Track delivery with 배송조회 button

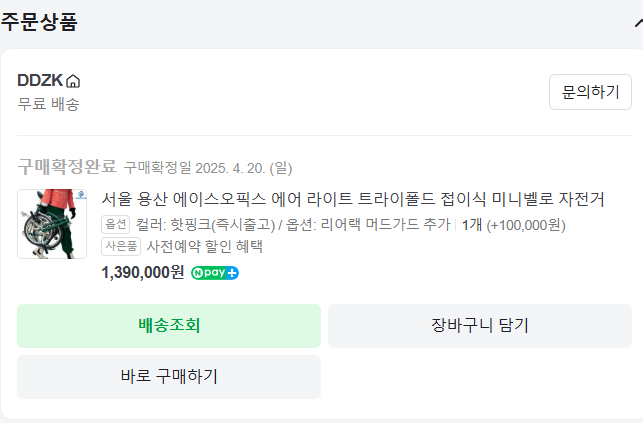coord(169,326)
